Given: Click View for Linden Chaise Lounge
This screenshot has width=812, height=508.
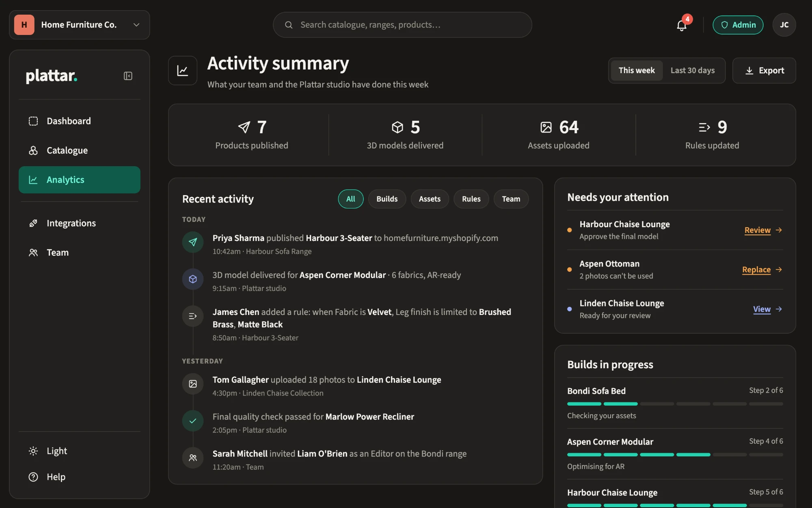Looking at the screenshot, I should pyautogui.click(x=762, y=309).
